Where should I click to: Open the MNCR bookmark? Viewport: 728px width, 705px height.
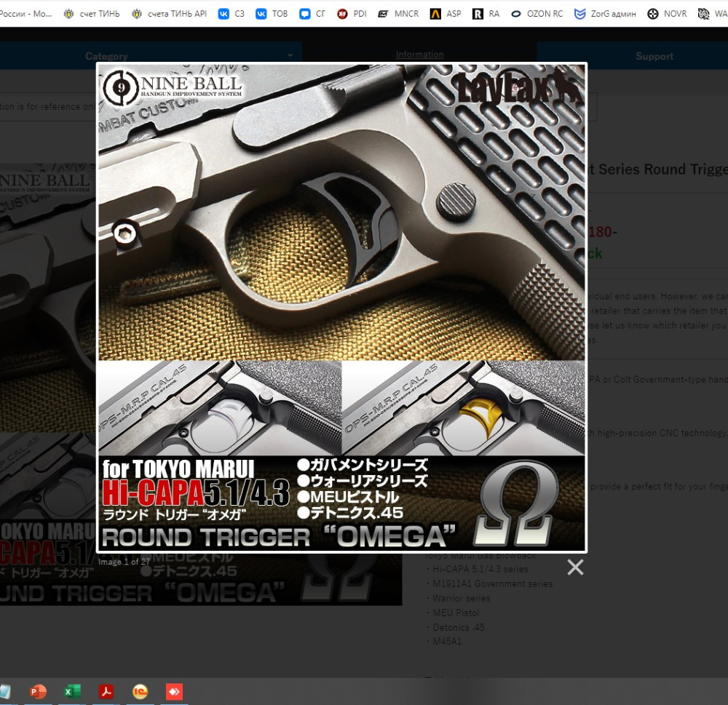tap(398, 14)
